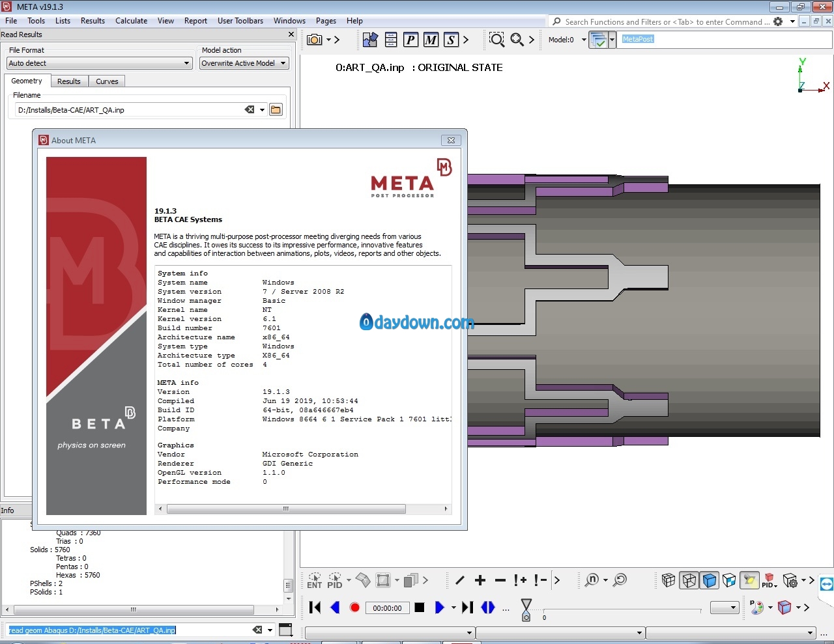834x644 pixels.
Task: Click the M icon in the toolbar
Action: 431,40
